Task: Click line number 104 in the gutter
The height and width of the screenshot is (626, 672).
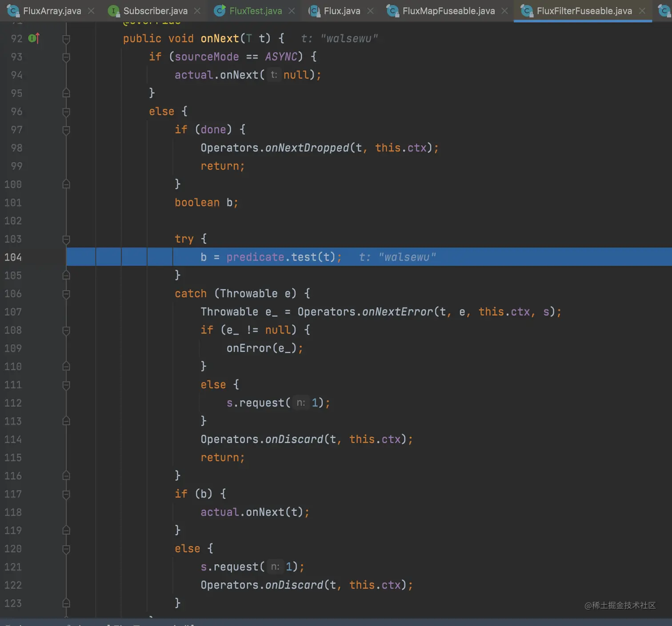Action: coord(13,257)
